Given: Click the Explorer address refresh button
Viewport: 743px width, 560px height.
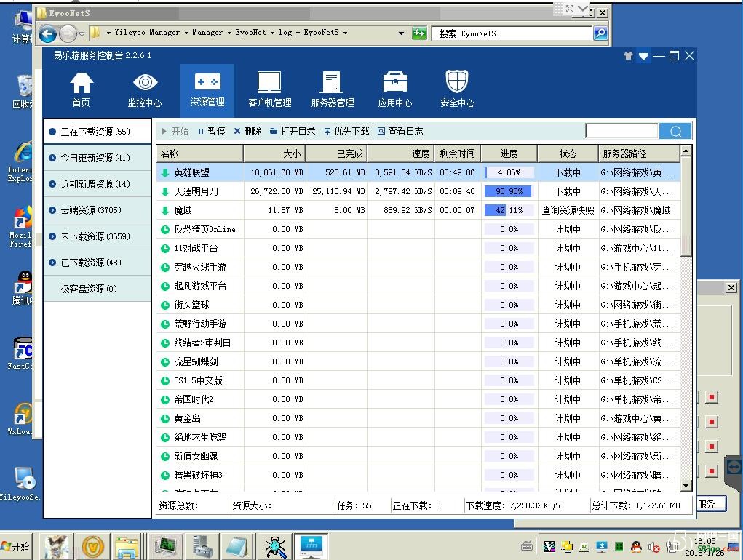Looking at the screenshot, I should click(419, 33).
